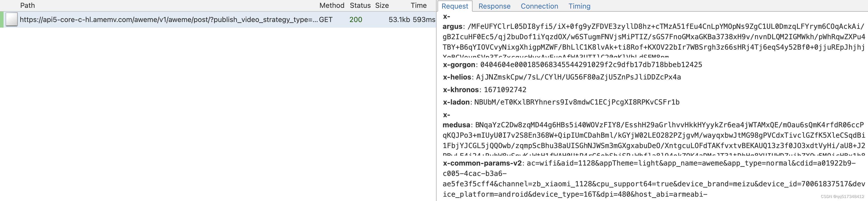This screenshot has width=868, height=201.
Task: Click the 200 status value
Action: 355,19
